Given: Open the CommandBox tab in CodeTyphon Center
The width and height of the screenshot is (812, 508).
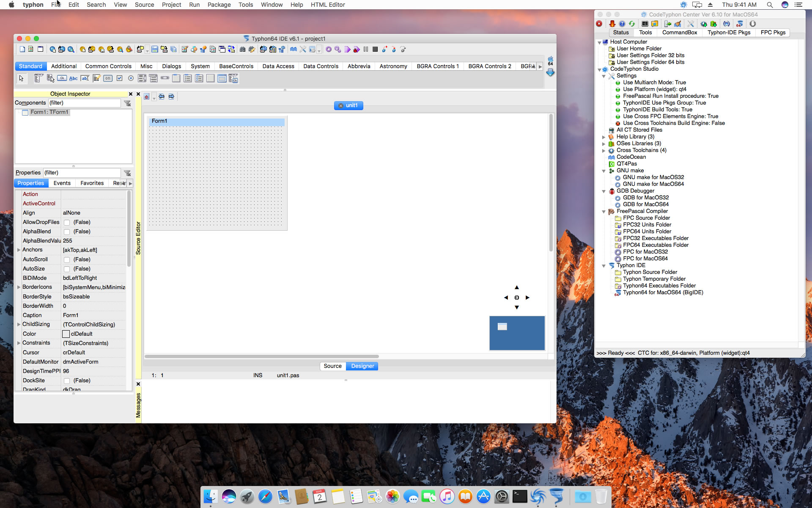Looking at the screenshot, I should coord(680,32).
